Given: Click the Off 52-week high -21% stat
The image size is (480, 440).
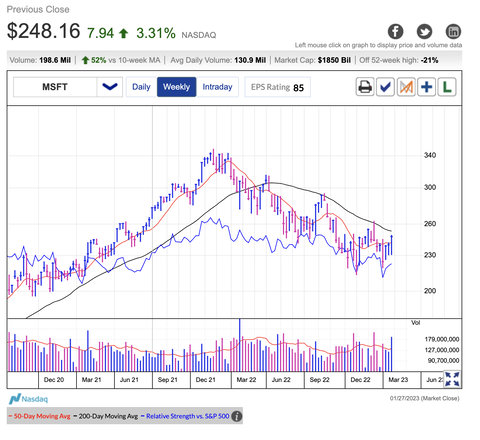Looking at the screenshot, I should pyautogui.click(x=399, y=60).
